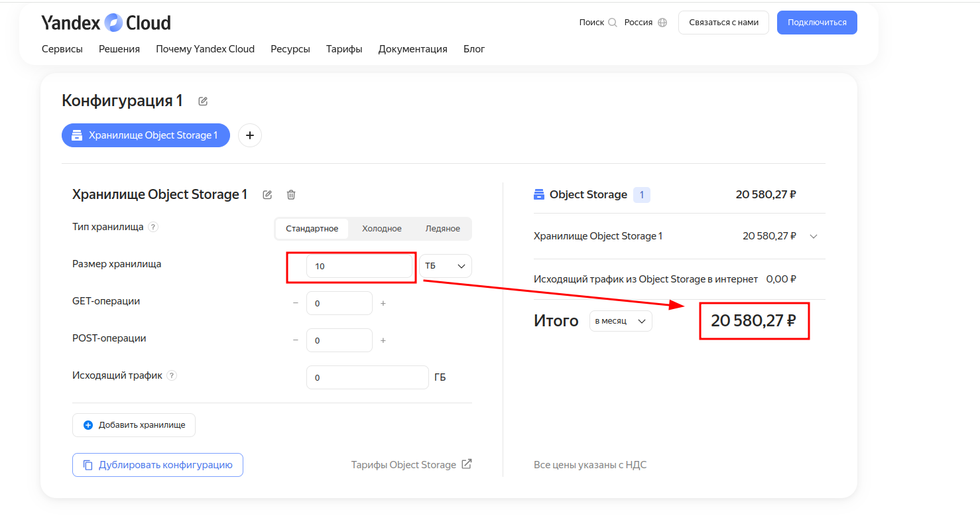
Task: Click the Yandex Cloud logo
Action: (x=106, y=23)
